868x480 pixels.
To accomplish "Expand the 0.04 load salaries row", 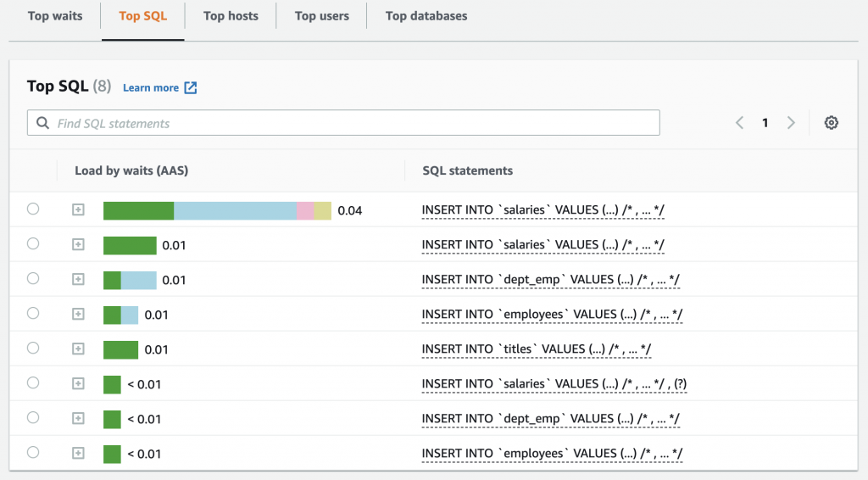I will 78,209.
